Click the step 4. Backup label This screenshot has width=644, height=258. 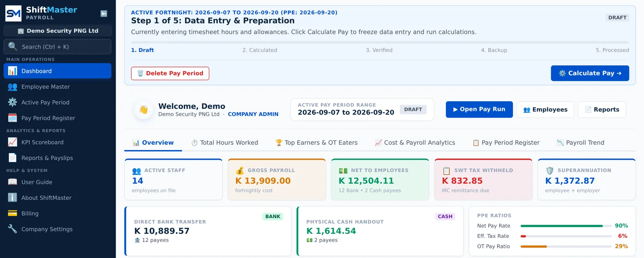tap(494, 50)
